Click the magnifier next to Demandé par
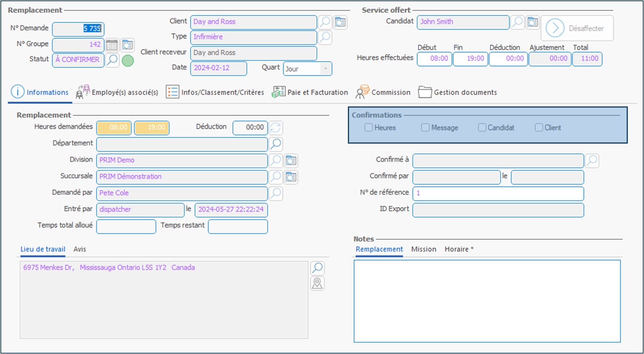The image size is (644, 354). click(x=276, y=193)
